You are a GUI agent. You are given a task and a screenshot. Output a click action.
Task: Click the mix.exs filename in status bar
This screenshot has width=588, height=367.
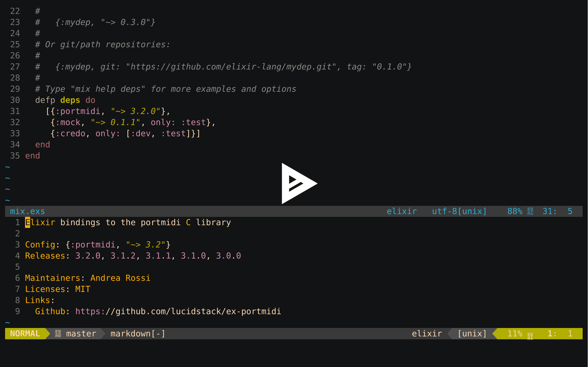pyautogui.click(x=27, y=211)
